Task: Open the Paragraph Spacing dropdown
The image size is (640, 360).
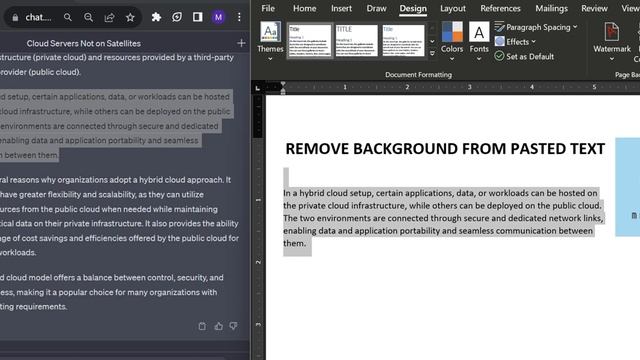Action: (536, 27)
